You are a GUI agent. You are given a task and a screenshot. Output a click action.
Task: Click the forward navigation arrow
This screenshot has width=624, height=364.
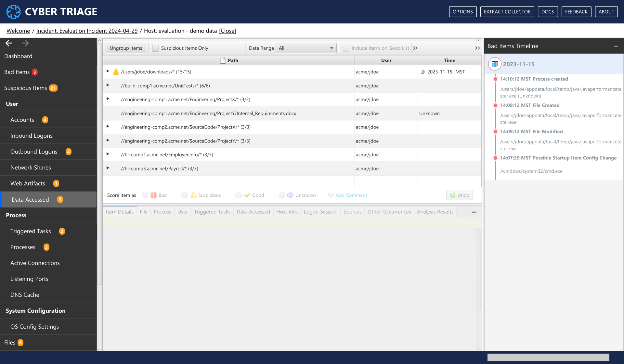[25, 43]
